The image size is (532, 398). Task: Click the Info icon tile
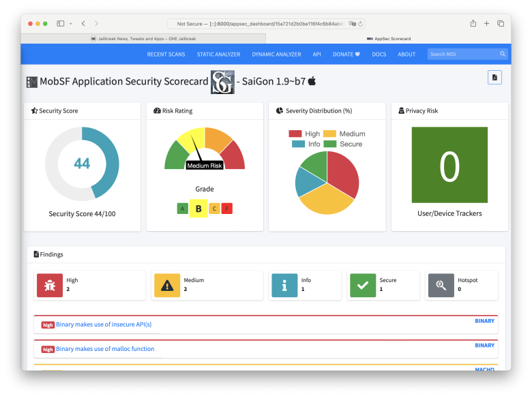284,285
